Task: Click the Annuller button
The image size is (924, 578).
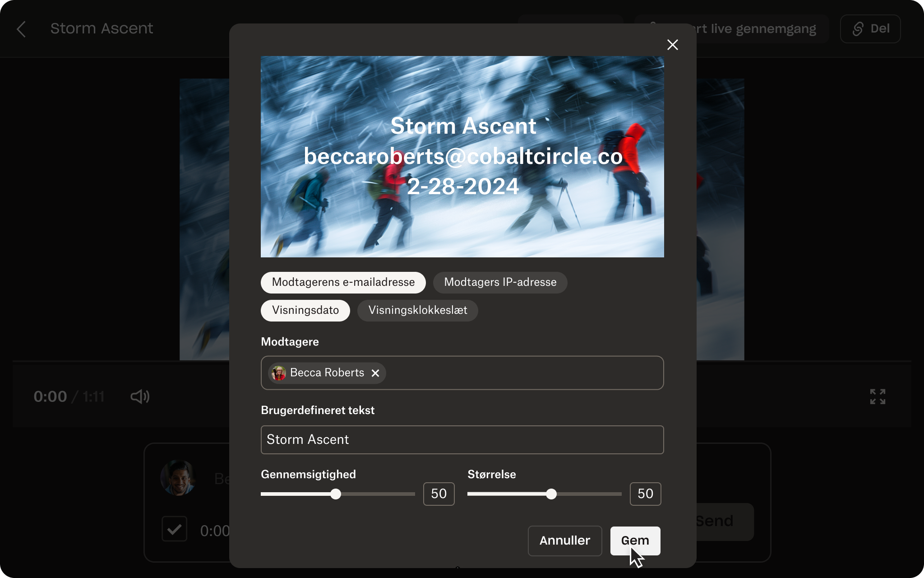Action: (565, 541)
